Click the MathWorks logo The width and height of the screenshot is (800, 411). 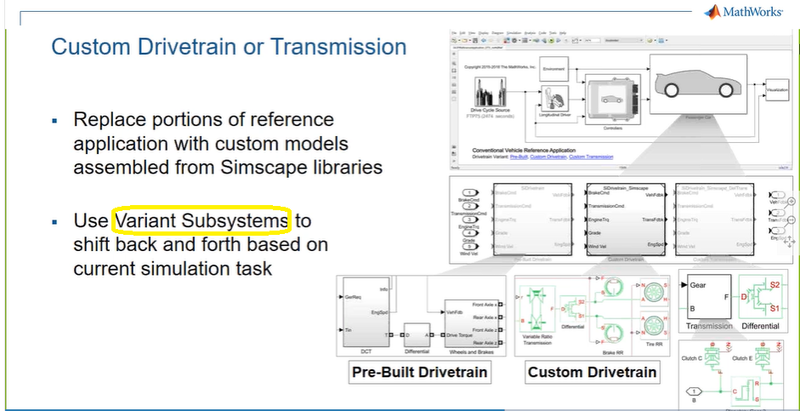(753, 13)
